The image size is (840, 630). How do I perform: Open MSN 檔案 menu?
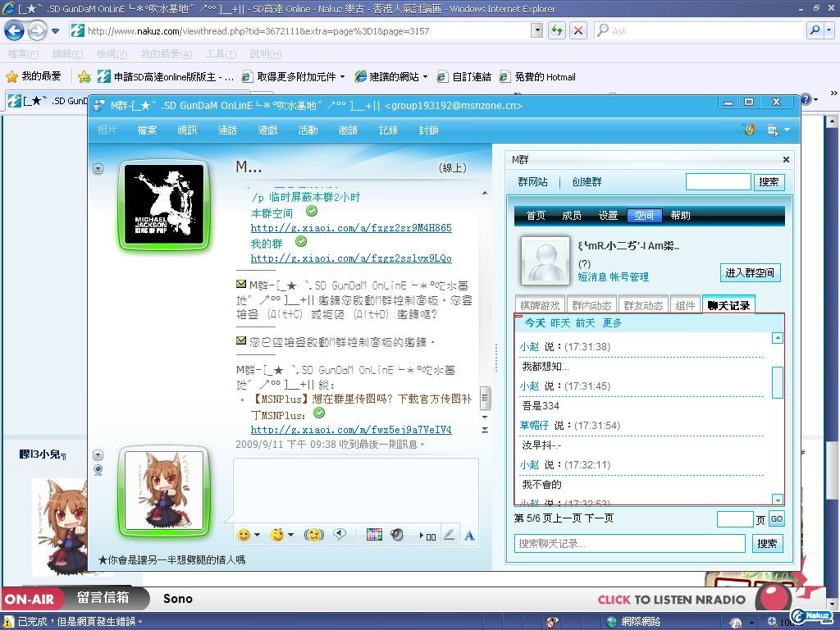(147, 130)
